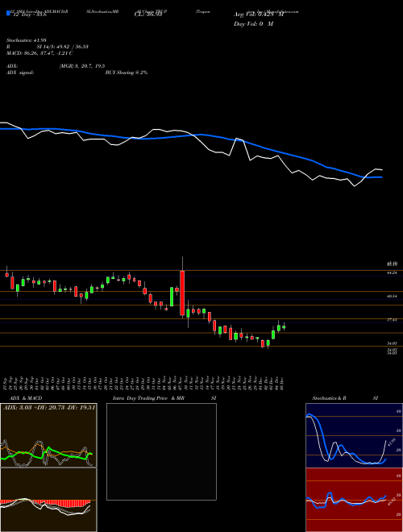Click the rotated '41.98' label in the Stochastics panel
This screenshot has width=403, height=532.
point(392,443)
